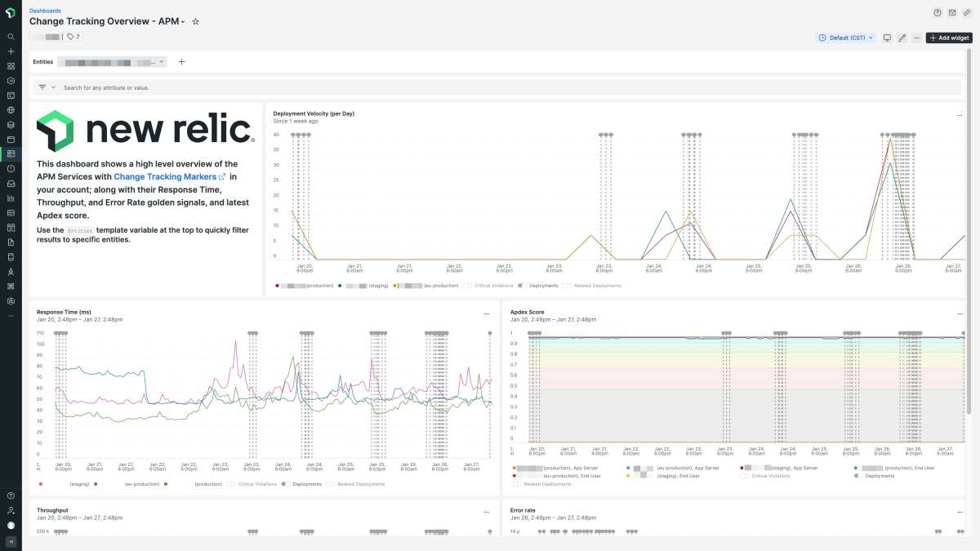Enable Critical Violations in Deployment Velocity legend
The image size is (980, 551).
pyautogui.click(x=467, y=286)
